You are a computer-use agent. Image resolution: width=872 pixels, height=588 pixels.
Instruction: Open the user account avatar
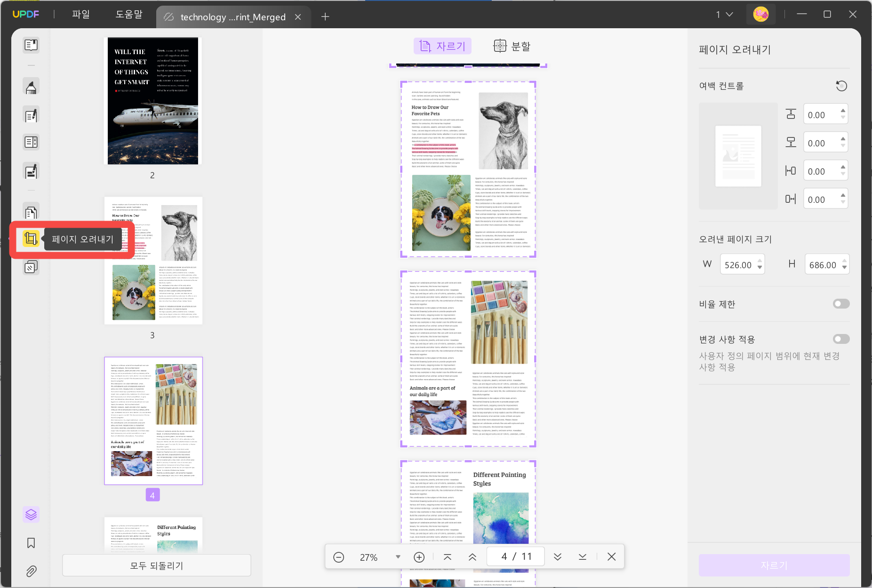[761, 15]
